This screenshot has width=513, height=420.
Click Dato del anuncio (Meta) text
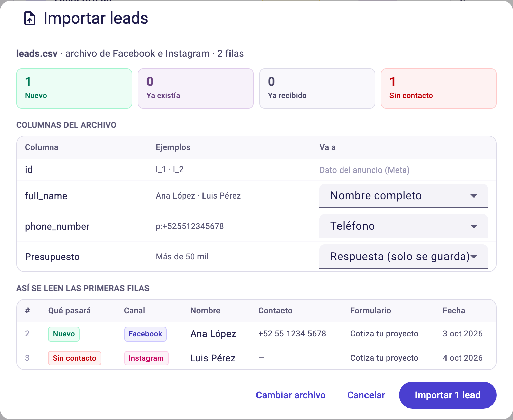pos(364,170)
